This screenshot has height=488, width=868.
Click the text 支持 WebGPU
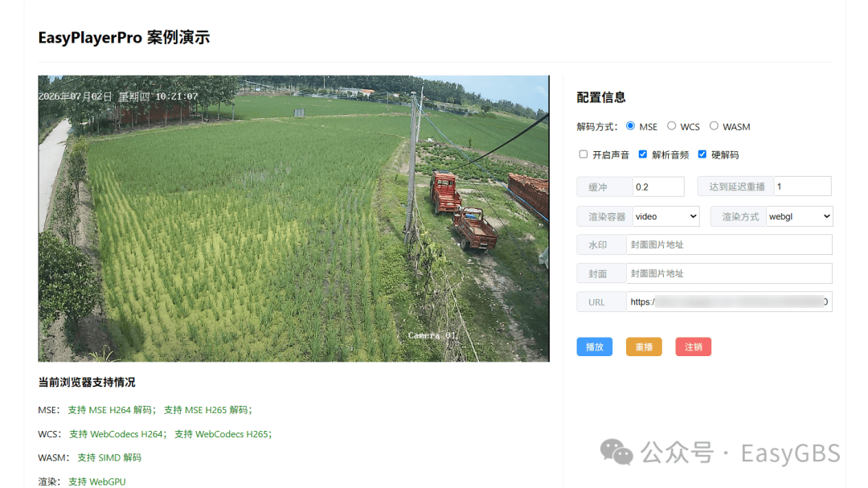[x=97, y=482]
